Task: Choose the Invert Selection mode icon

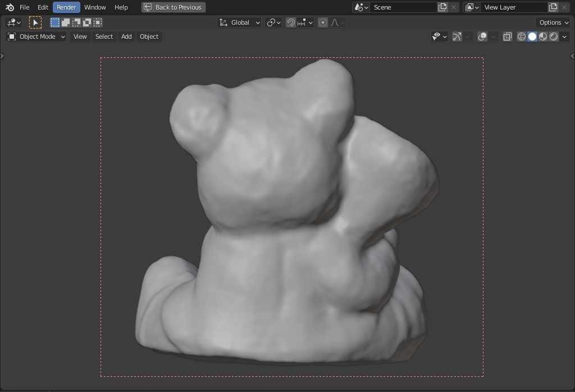Action: click(x=87, y=22)
